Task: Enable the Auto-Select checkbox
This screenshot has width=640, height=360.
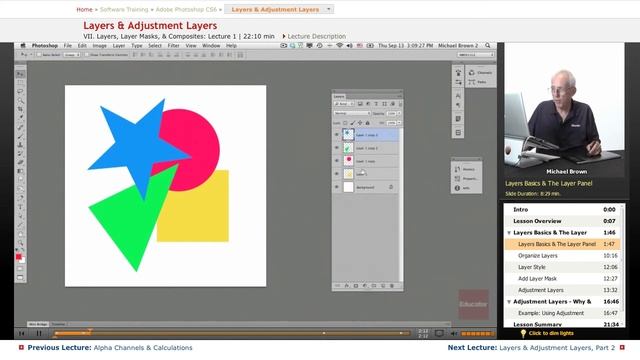Action: (x=39, y=55)
